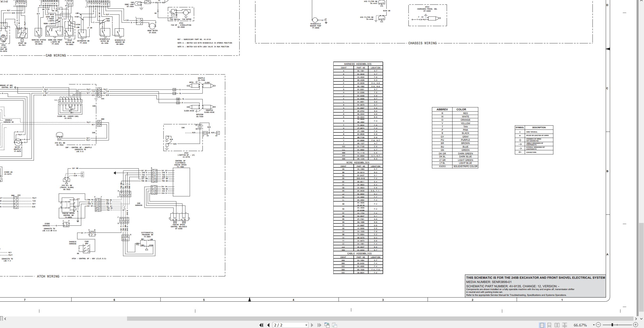Click the RELAY GRAPPLE 1P-5976 label
The height and width of the screenshot is (328, 644).
click(x=17, y=149)
